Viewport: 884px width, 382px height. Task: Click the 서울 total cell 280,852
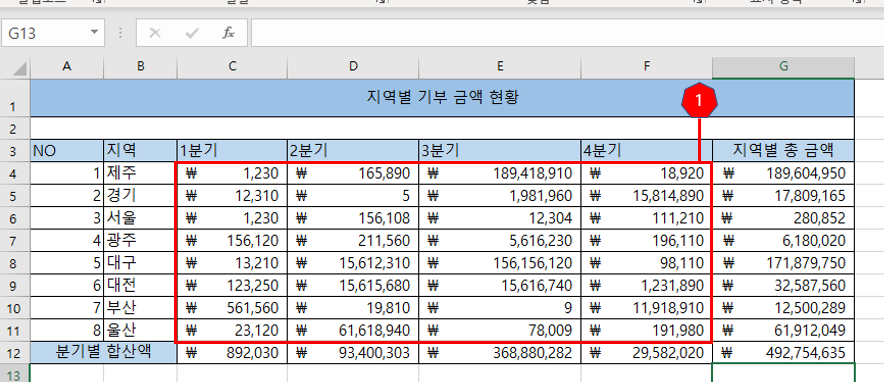pos(784,218)
